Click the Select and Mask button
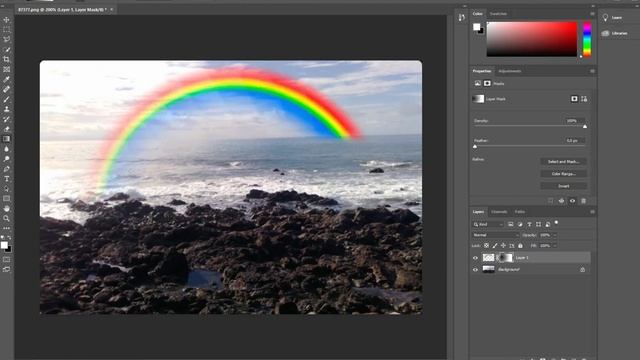The height and width of the screenshot is (360, 640). coord(563,162)
